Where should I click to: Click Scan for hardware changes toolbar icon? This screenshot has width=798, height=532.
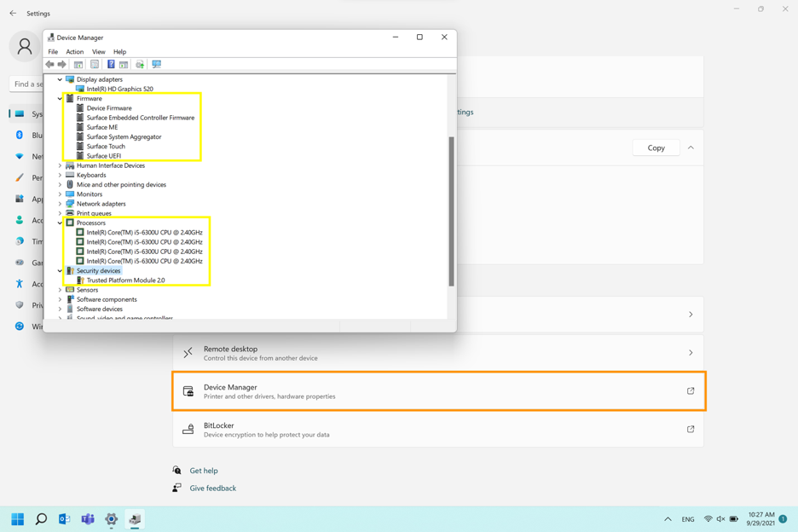click(x=156, y=64)
